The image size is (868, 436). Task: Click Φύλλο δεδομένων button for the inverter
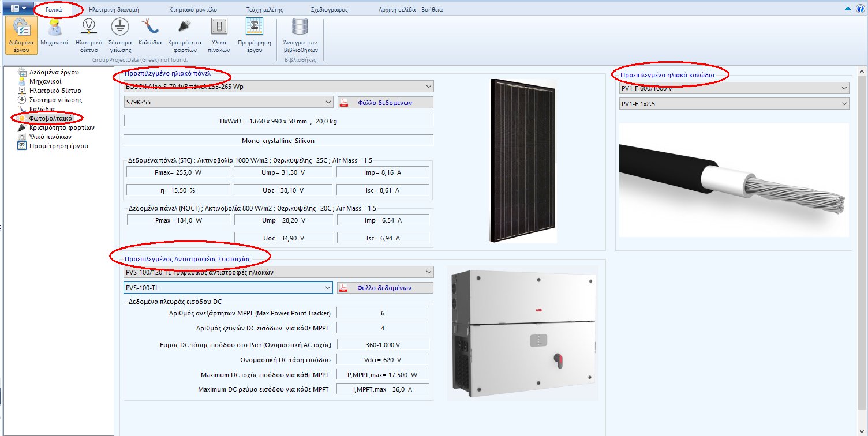click(386, 287)
